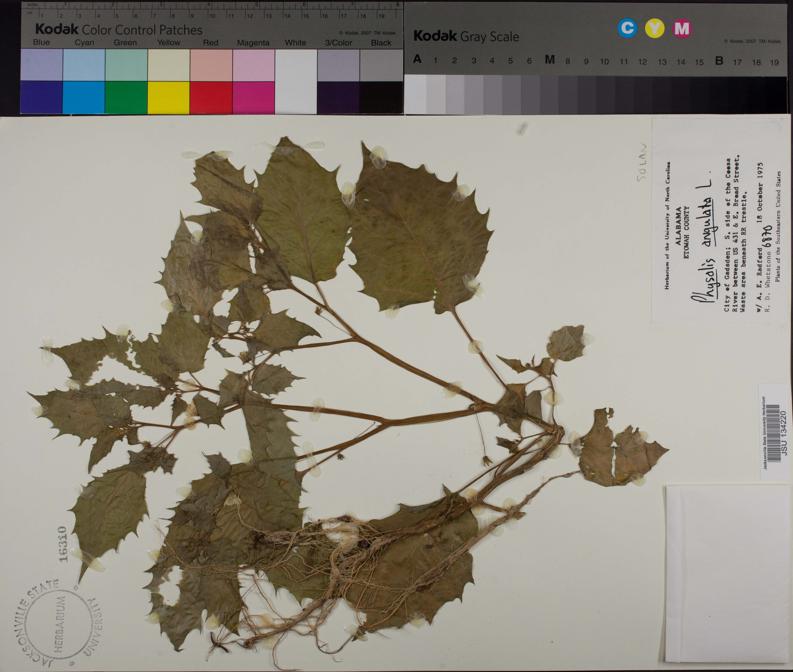Click the 'Blue' column label
Image resolution: width=793 pixels, height=672 pixels.
pos(41,42)
